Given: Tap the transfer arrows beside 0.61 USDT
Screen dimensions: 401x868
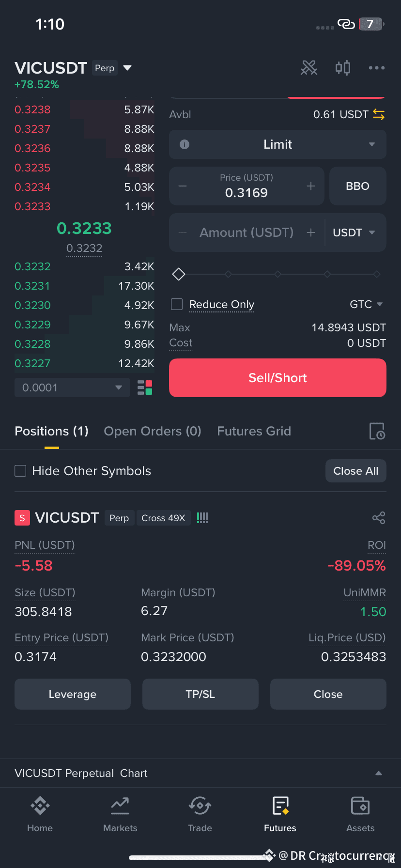Looking at the screenshot, I should pos(379,114).
